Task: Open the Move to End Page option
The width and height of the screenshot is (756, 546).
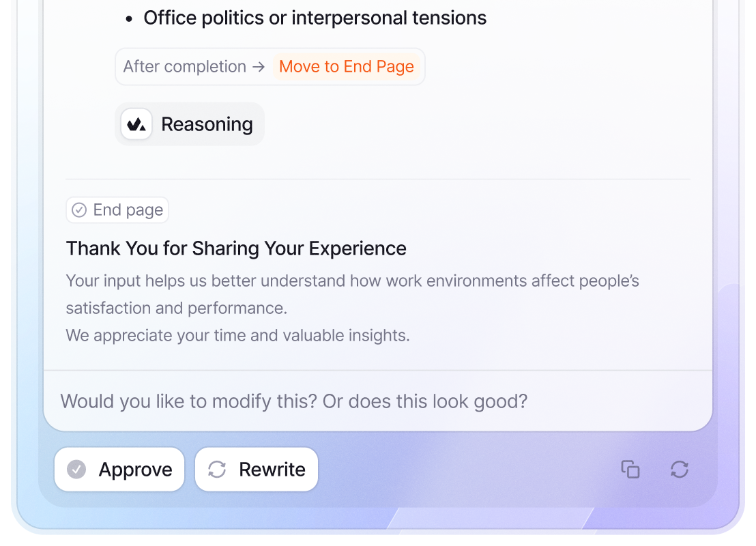Action: tap(347, 66)
